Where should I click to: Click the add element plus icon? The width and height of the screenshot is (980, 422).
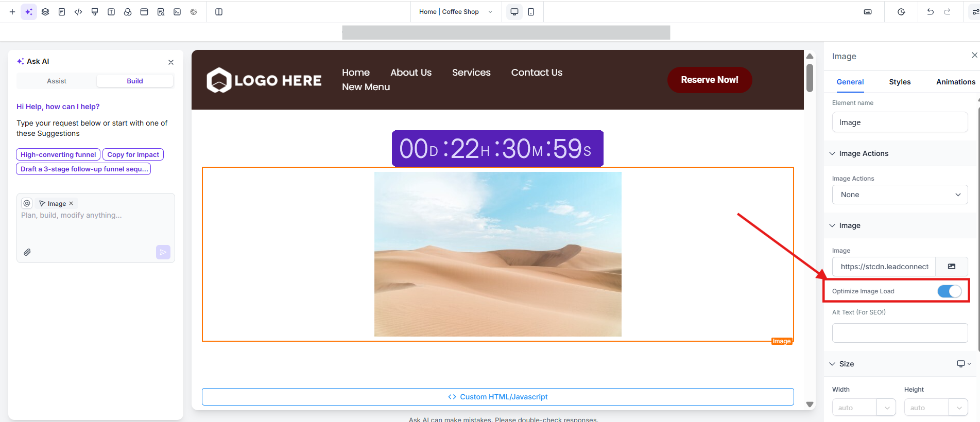tap(12, 12)
